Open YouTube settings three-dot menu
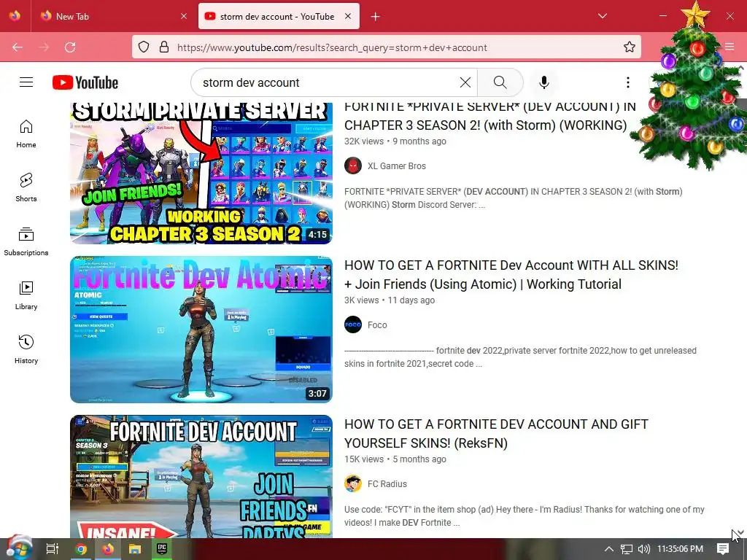 (628, 82)
